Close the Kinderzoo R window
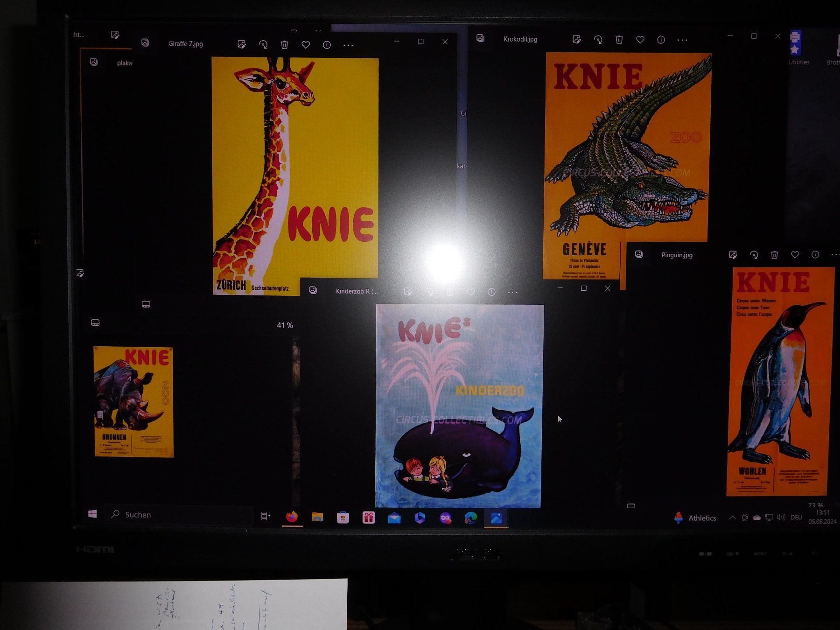 tap(608, 288)
